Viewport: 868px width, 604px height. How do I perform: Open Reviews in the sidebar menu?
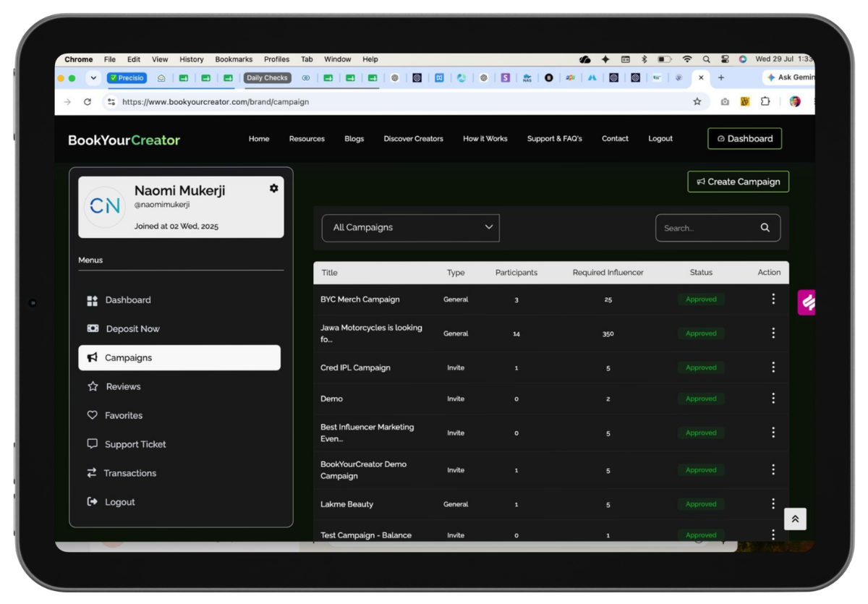click(114, 386)
